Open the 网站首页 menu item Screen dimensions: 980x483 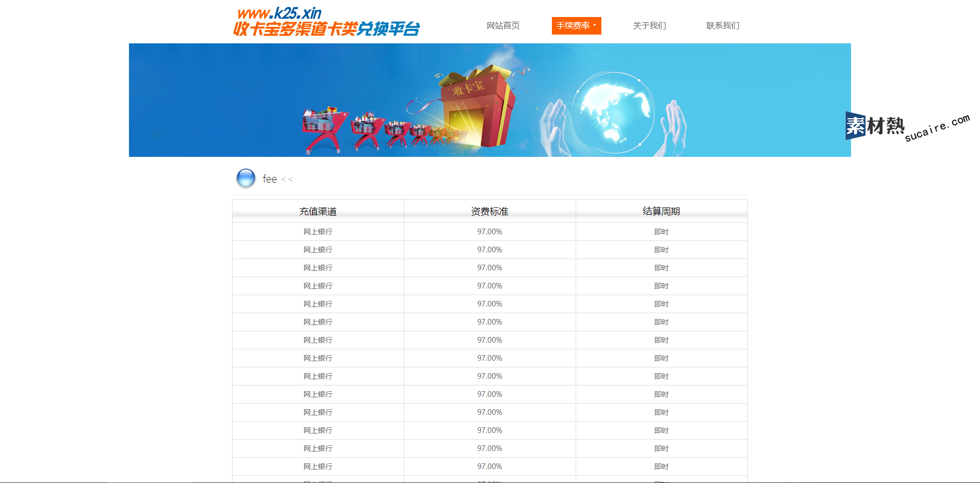click(503, 26)
